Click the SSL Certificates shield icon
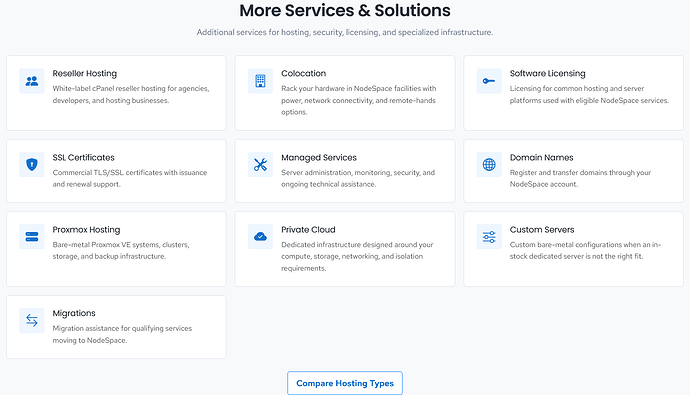Viewport: 690px width, 395px height. click(x=32, y=165)
